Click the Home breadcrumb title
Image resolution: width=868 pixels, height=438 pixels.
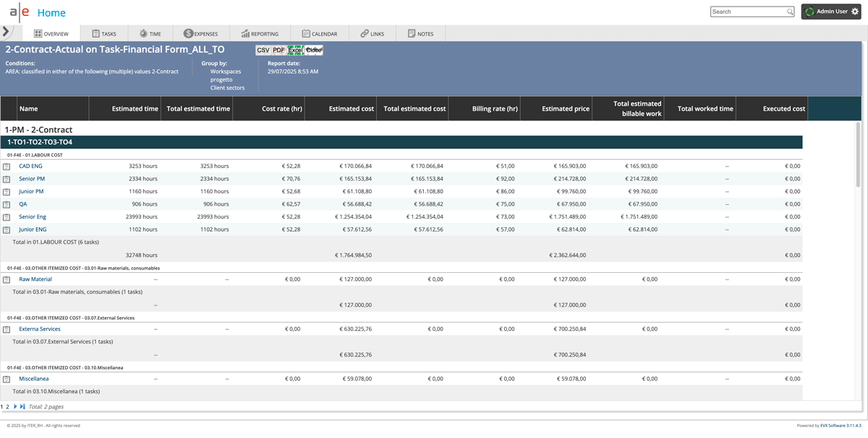click(x=51, y=13)
